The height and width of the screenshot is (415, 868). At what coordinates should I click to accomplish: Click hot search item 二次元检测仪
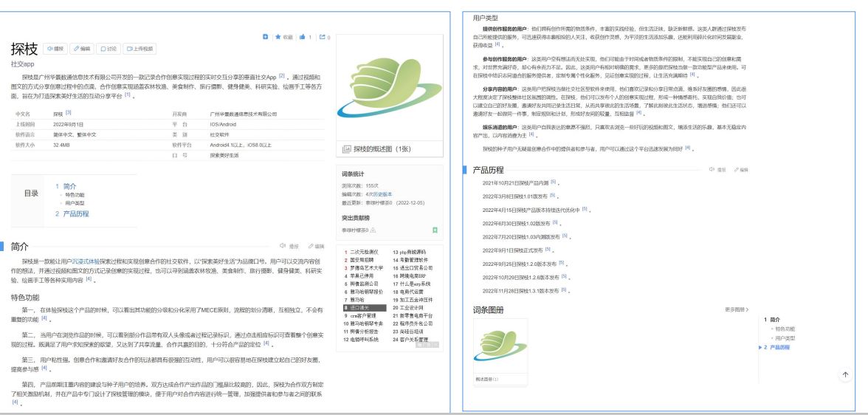click(364, 252)
